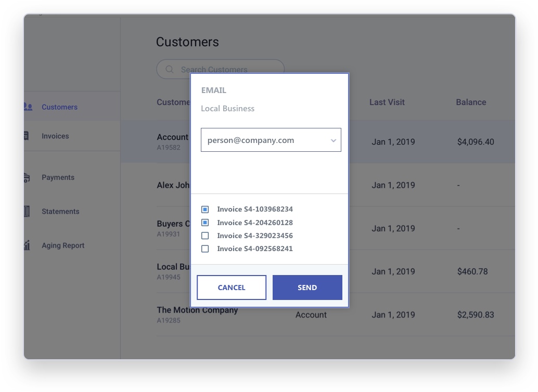Select The Motion Company customer row
The height and width of the screenshot is (392, 538).
point(336,315)
